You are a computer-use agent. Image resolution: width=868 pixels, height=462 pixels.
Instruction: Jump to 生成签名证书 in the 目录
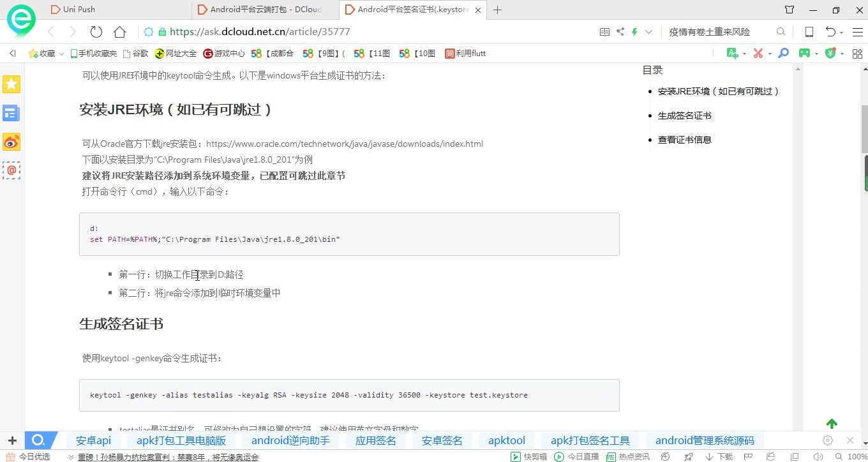point(684,115)
